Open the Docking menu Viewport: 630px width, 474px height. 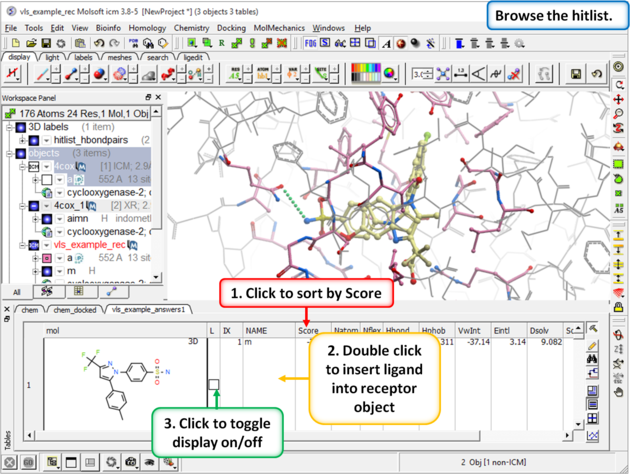click(x=231, y=29)
